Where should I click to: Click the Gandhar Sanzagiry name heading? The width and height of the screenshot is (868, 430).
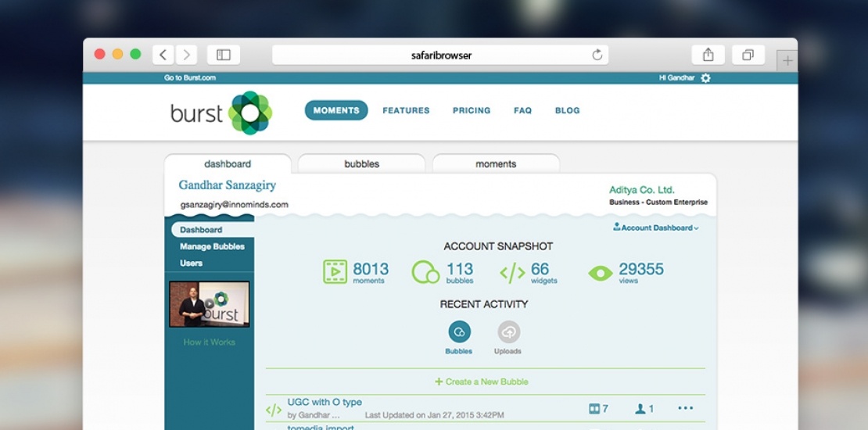227,185
